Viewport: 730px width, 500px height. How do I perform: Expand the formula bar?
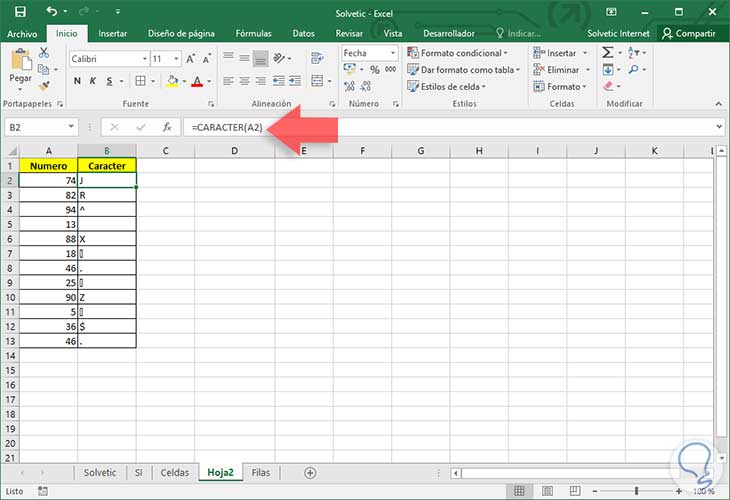tap(719, 127)
